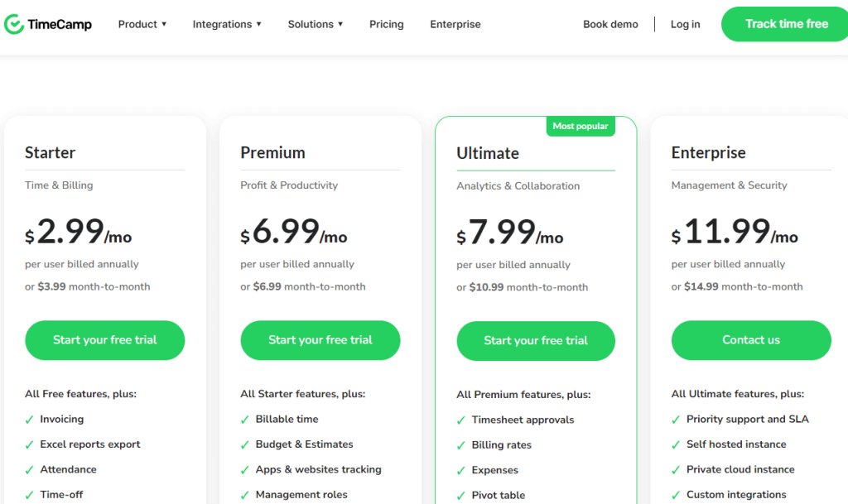Click the checkmark icon beside Timesheet approvals
The width and height of the screenshot is (848, 504).
461,420
